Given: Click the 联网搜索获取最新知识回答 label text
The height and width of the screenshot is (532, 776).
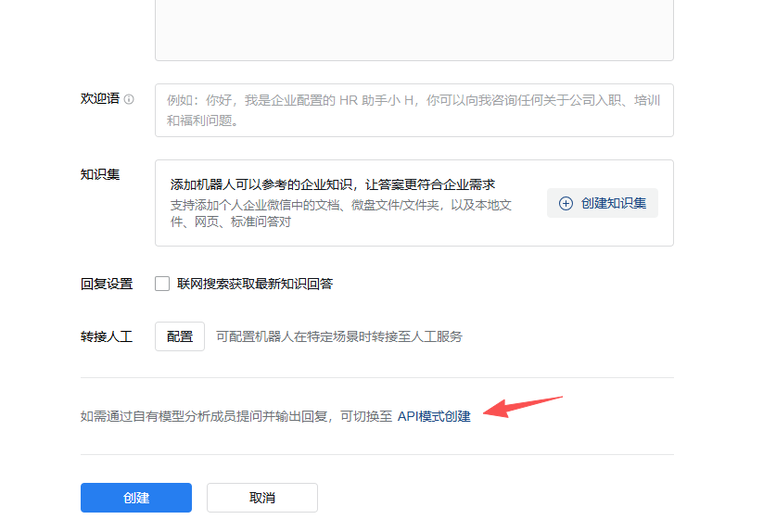Looking at the screenshot, I should click(x=254, y=284).
